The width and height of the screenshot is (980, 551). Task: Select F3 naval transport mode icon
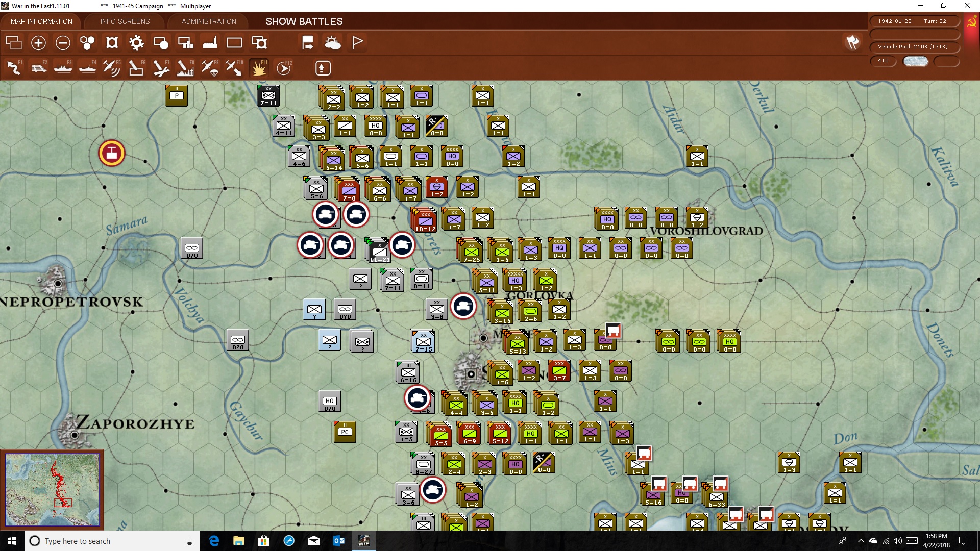point(63,67)
